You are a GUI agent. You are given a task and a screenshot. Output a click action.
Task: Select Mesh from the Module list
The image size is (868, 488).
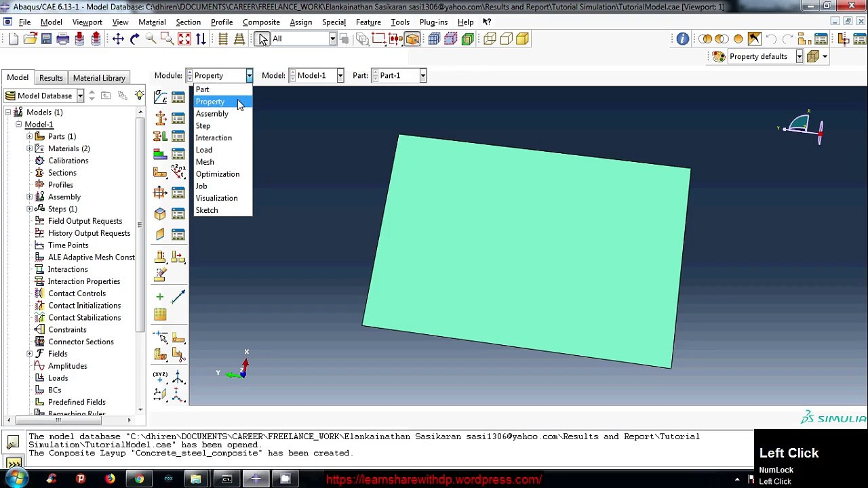tap(222, 162)
